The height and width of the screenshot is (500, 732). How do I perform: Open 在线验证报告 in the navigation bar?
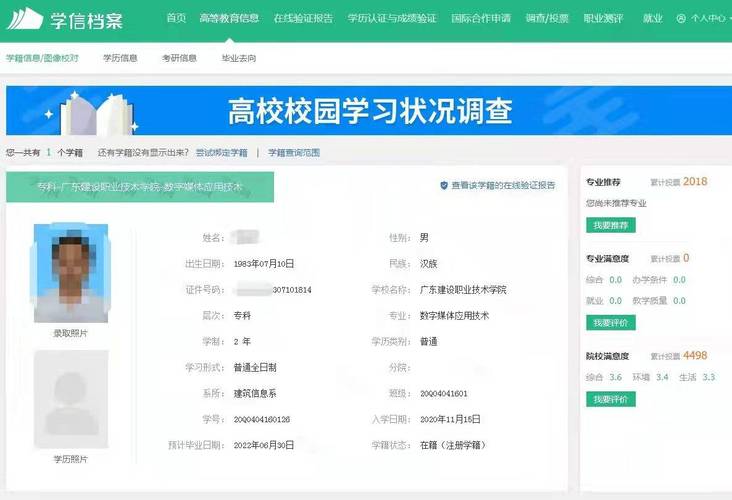(x=303, y=18)
